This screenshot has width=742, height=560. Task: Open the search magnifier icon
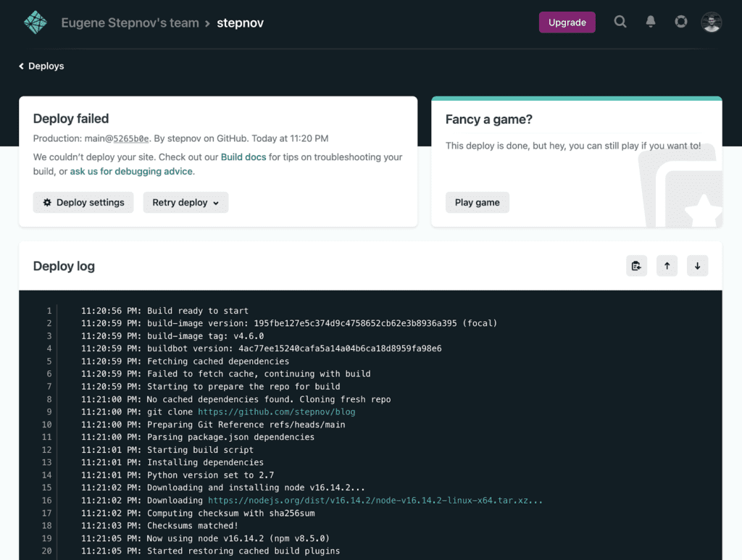coord(620,22)
